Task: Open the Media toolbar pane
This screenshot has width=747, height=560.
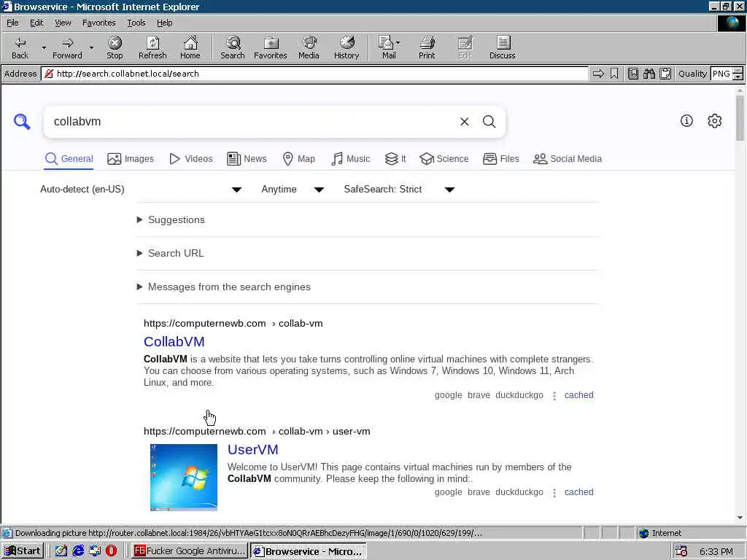Action: click(x=309, y=47)
